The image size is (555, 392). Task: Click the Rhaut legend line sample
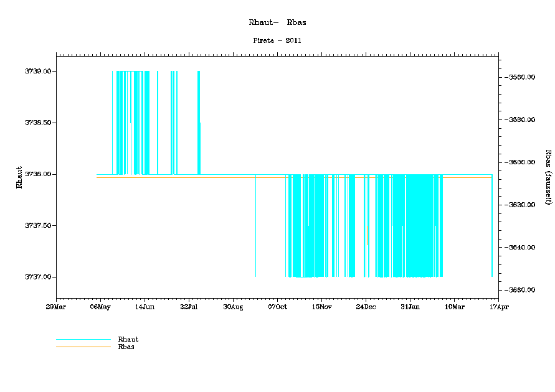tap(83, 340)
